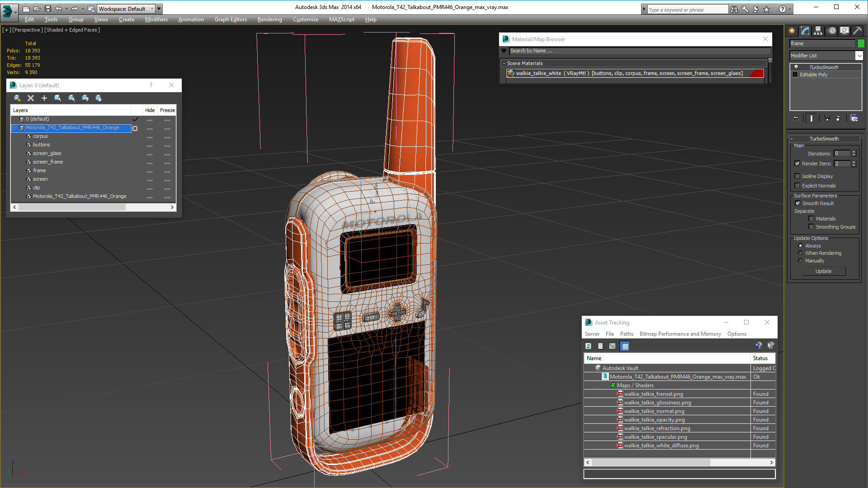Open Material/Map Browser options arrow
This screenshot has width=868, height=488.
click(x=504, y=51)
